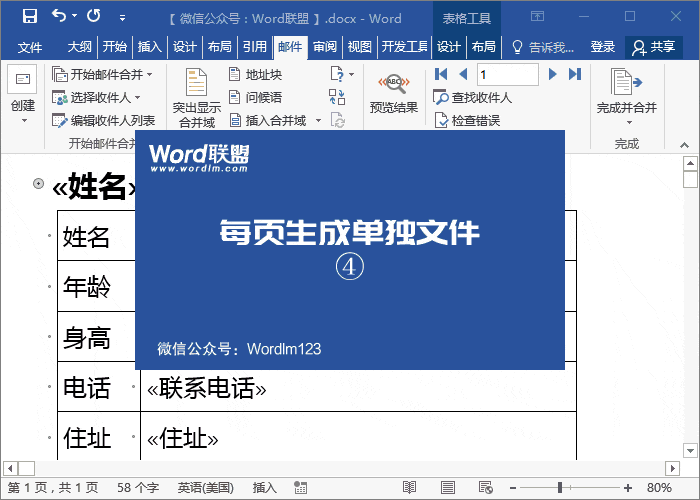Switch to the 开始 tab
Screen dimensions: 700x500
coord(115,46)
